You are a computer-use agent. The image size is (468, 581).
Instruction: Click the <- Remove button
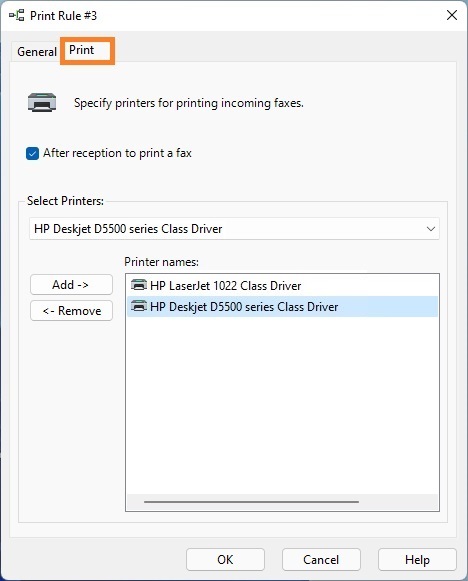[x=71, y=311]
